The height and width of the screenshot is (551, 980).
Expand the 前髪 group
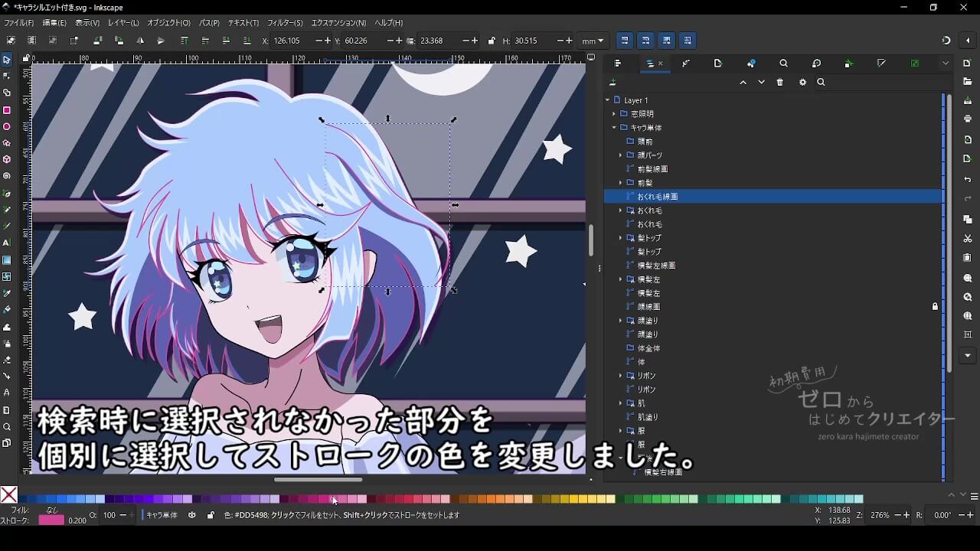point(621,183)
